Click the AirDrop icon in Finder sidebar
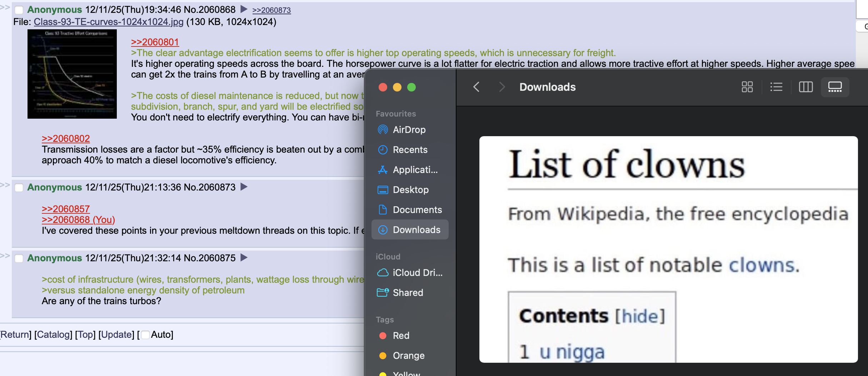The width and height of the screenshot is (868, 376). click(383, 130)
